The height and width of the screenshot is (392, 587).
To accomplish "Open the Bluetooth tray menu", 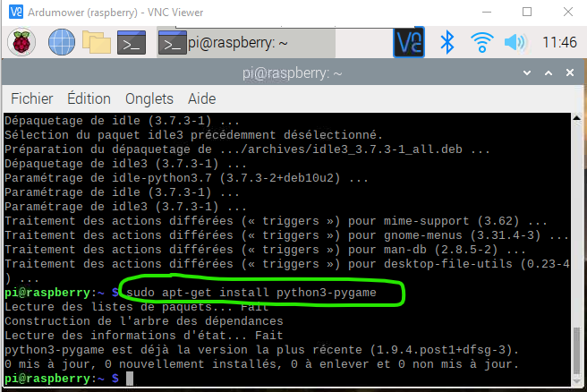I will [447, 42].
